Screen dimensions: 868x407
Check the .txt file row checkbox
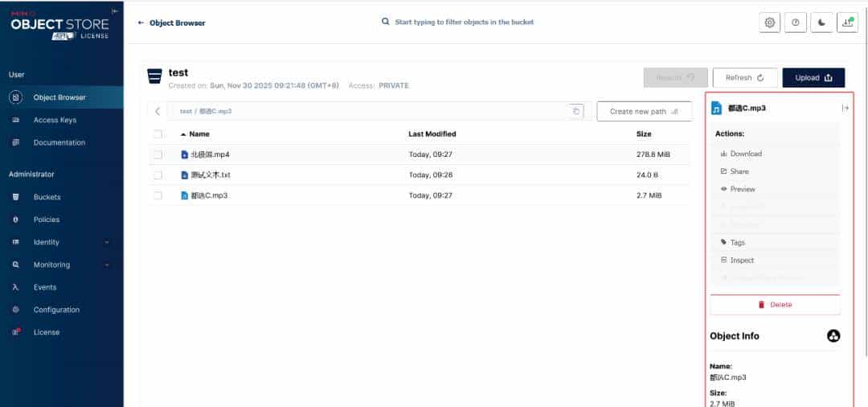tap(158, 175)
